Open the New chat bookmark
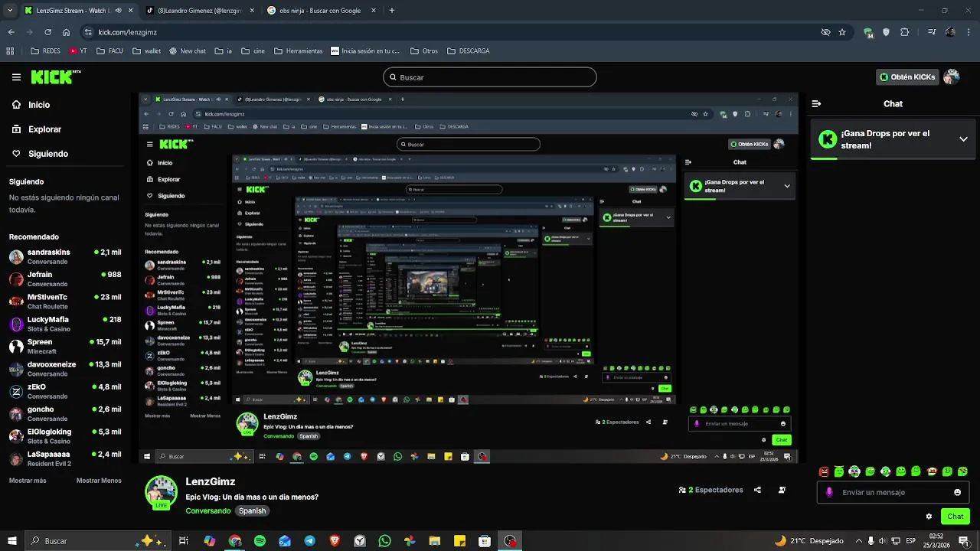 (186, 51)
